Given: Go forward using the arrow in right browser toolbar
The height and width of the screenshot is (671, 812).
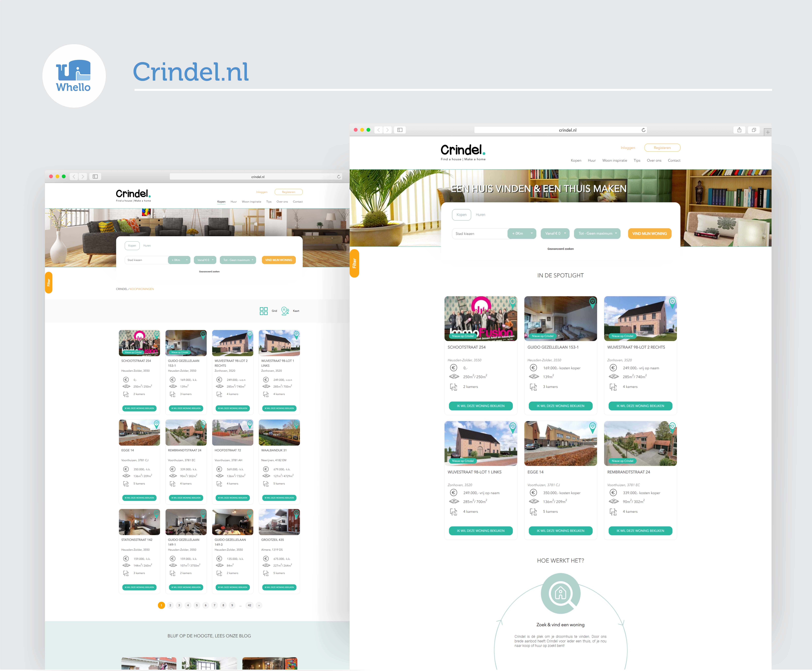Looking at the screenshot, I should click(x=388, y=130).
